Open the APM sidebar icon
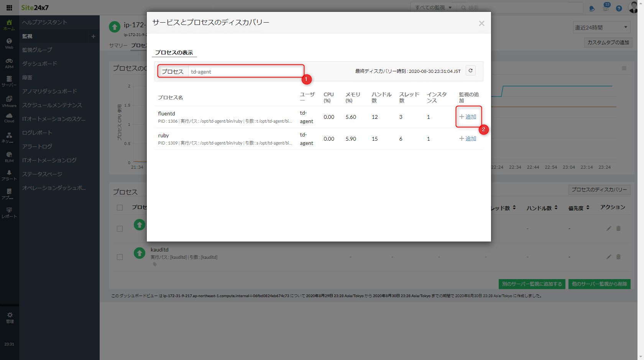Image resolution: width=644 pixels, height=360 pixels. click(9, 63)
